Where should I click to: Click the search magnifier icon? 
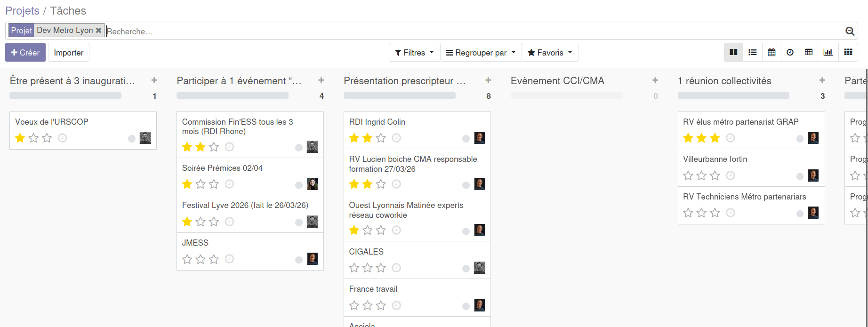(x=850, y=31)
